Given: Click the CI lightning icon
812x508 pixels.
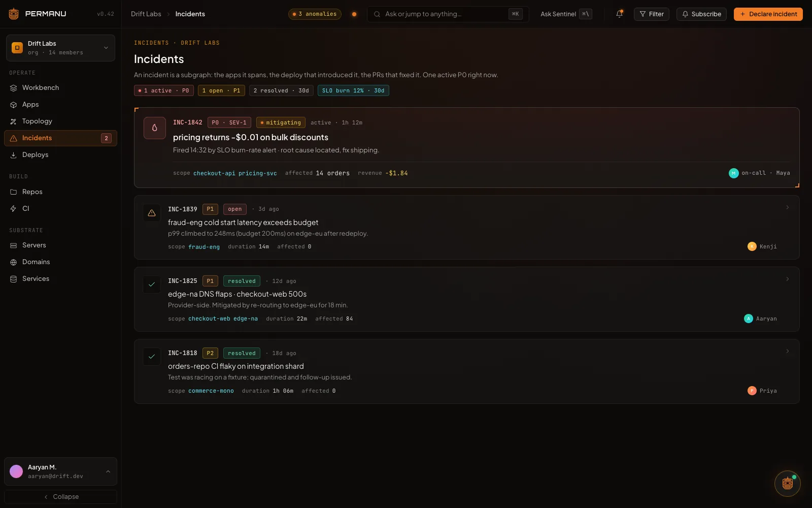Looking at the screenshot, I should [14, 208].
